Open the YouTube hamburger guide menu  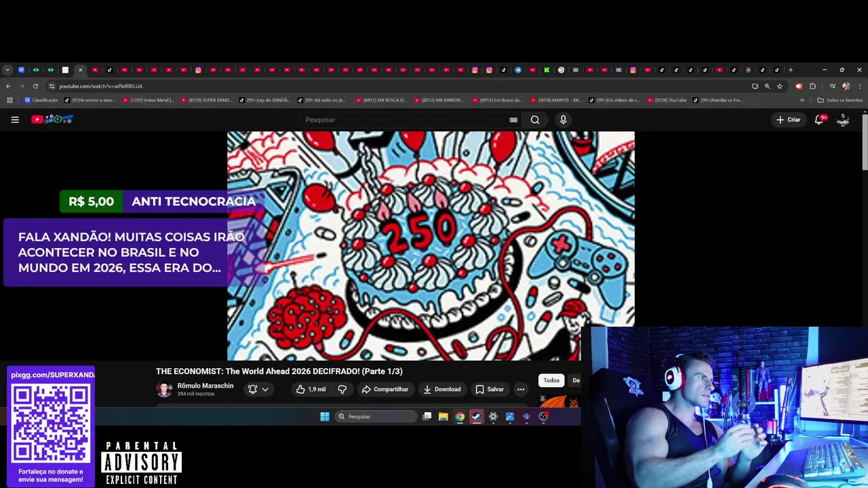tap(15, 120)
